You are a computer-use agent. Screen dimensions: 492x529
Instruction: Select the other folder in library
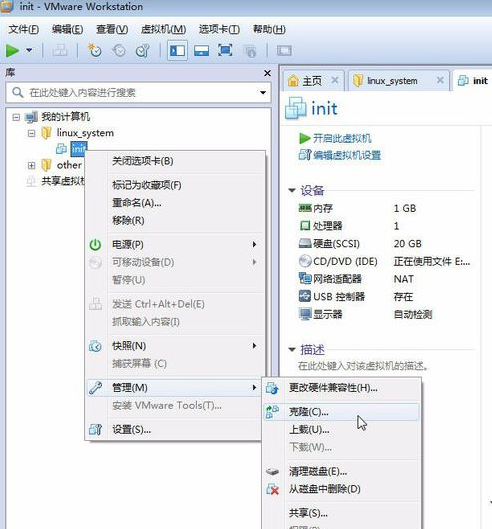[69, 165]
